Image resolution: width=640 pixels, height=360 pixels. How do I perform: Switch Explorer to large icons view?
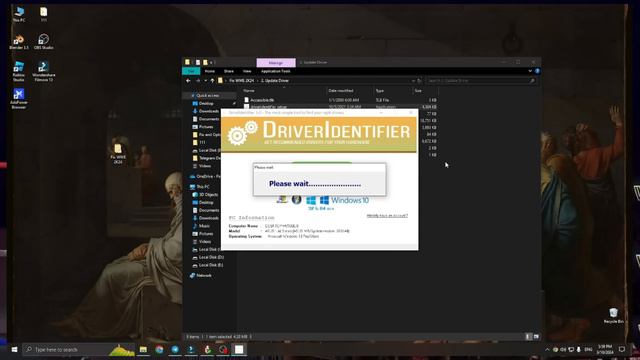[x=536, y=337]
